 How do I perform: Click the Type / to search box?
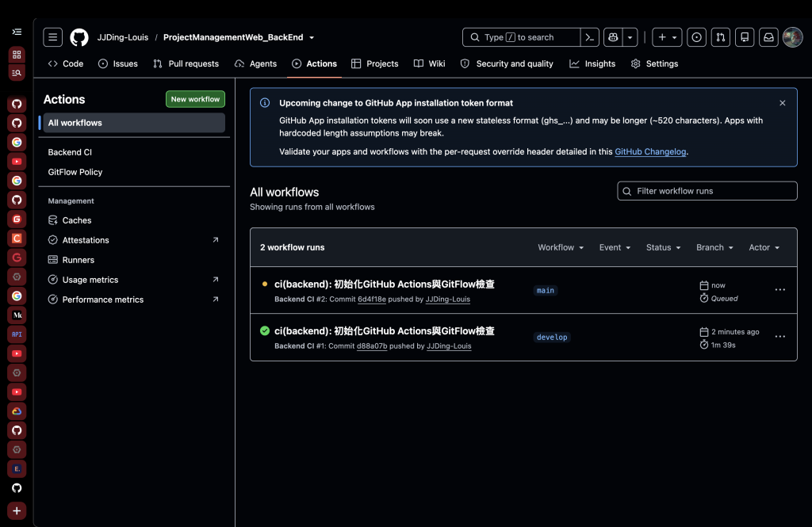pos(521,37)
